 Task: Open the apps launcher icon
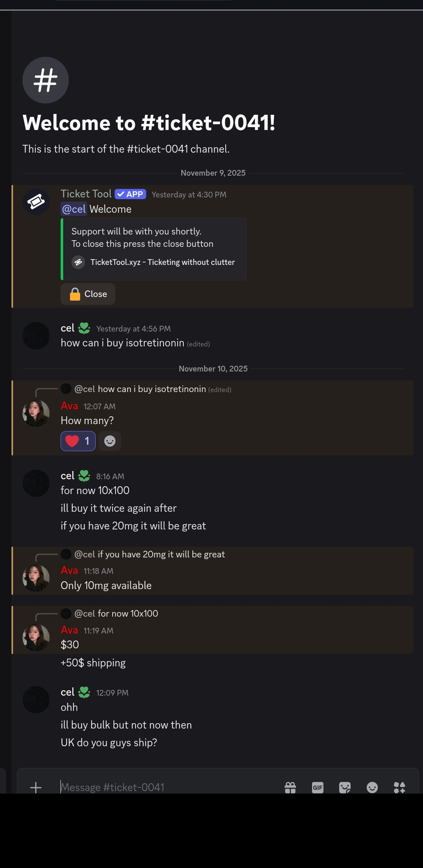(x=399, y=787)
